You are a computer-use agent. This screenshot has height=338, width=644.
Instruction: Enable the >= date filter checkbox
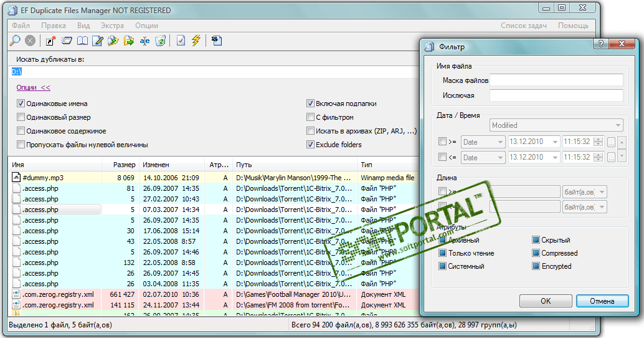[442, 141]
